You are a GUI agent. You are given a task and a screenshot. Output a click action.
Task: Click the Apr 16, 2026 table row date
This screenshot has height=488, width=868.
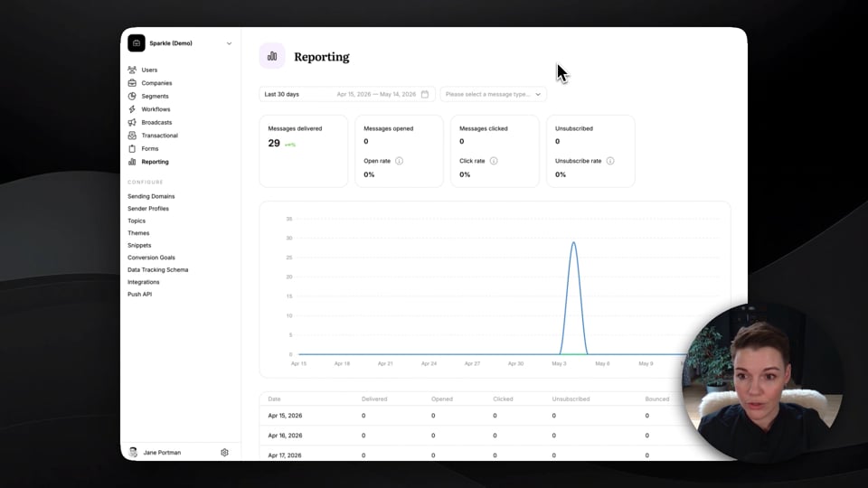click(x=285, y=436)
